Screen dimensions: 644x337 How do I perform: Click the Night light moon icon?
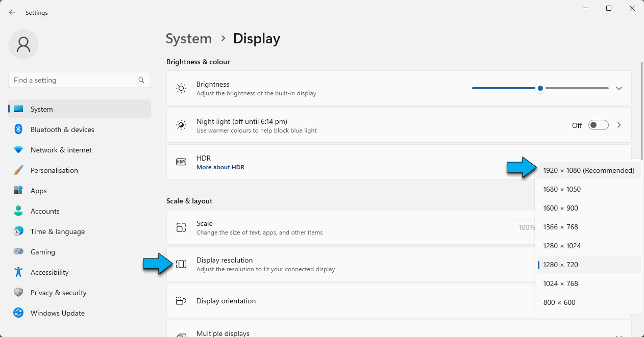181,125
